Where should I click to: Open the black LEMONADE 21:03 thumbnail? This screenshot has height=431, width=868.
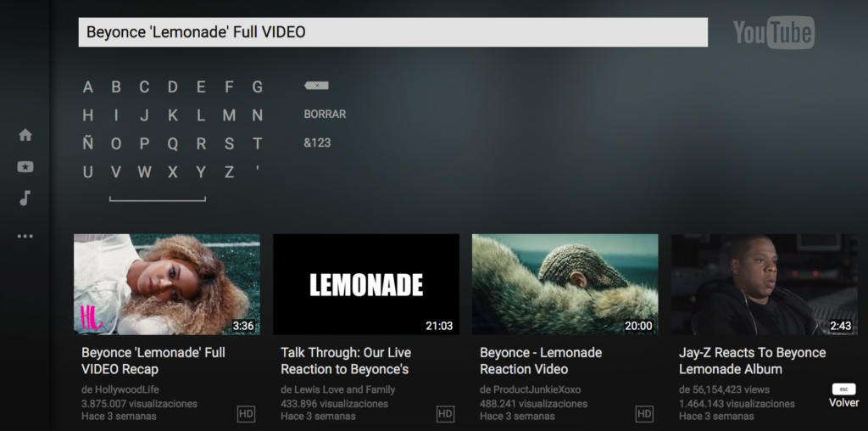point(366,284)
